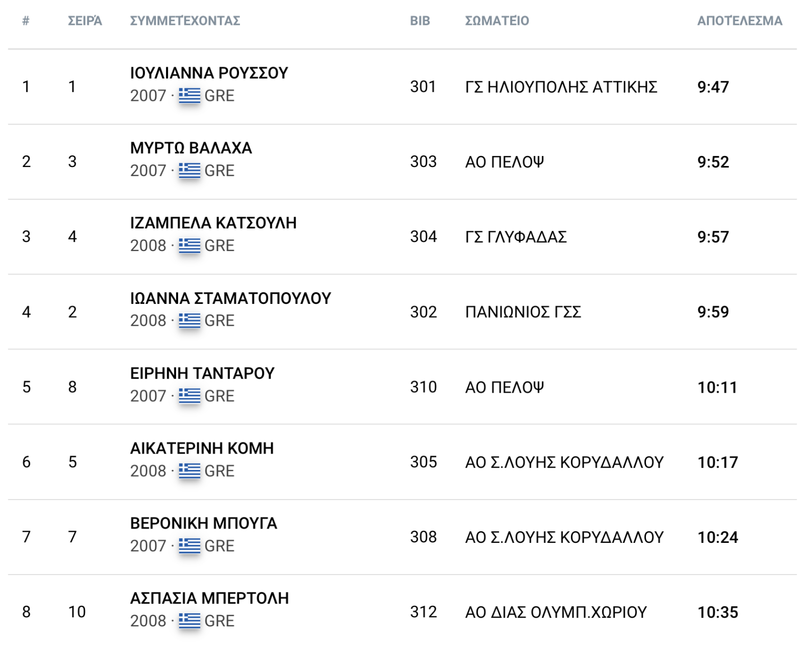812x647 pixels.
Task: Open club ΓΣ ΗΛΙΟΥΠΟΛΗΣ ΑΤΤΙΚΗΣ
Action: (x=561, y=87)
